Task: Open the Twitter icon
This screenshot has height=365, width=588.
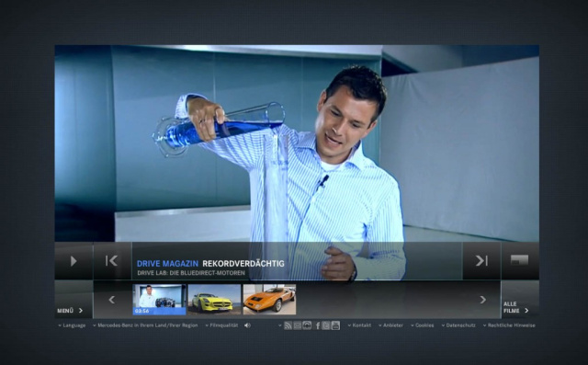Action: (326, 325)
